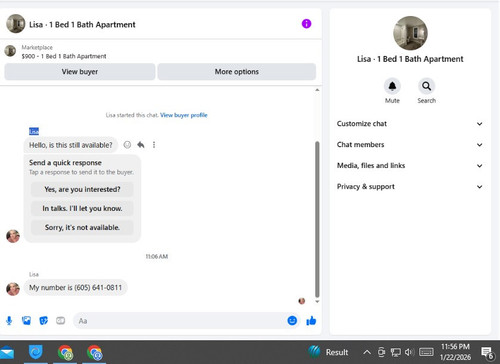The image size is (500, 364).
Task: Send a thumbs-up like
Action: (311, 321)
